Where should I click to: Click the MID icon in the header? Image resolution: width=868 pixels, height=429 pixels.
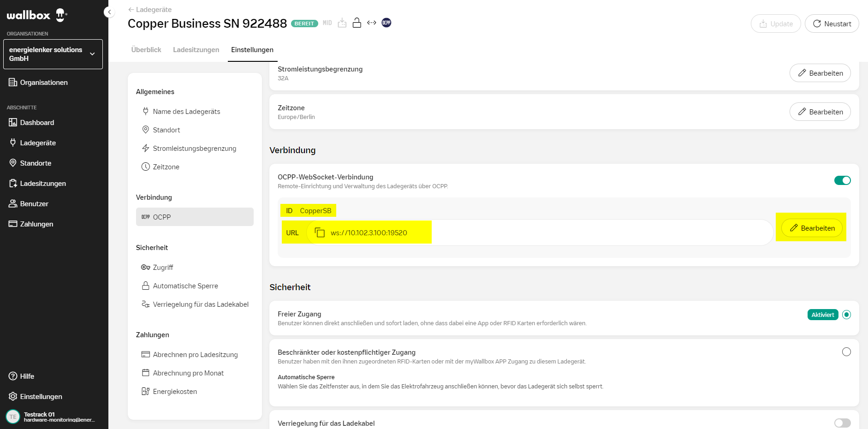(327, 23)
